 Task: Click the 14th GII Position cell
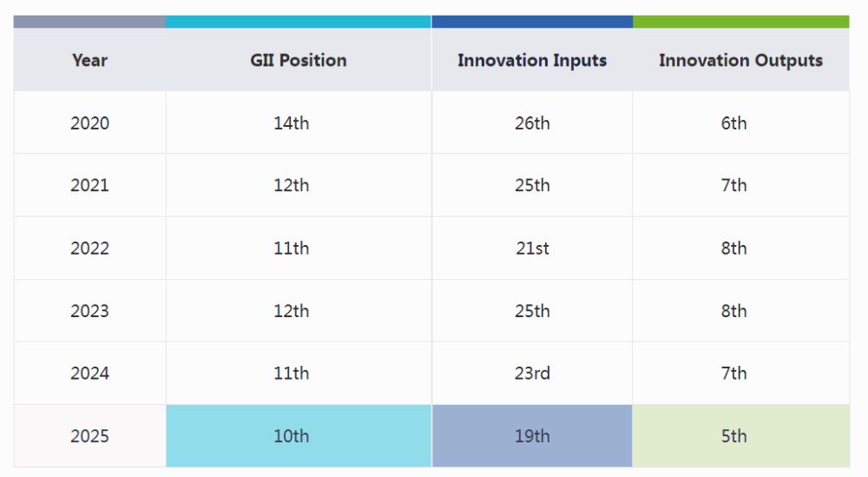[x=291, y=123]
